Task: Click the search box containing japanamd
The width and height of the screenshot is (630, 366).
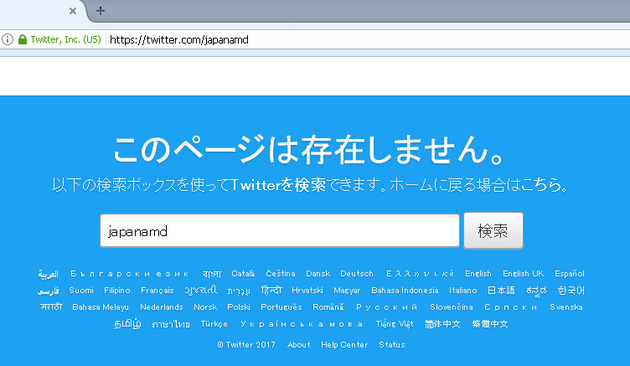Action: [280, 231]
